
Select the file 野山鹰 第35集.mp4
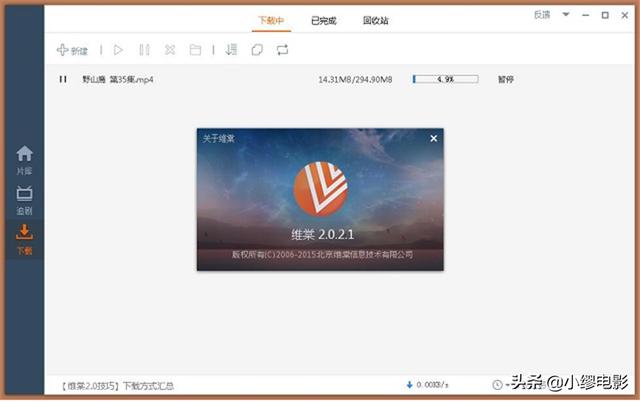click(118, 79)
